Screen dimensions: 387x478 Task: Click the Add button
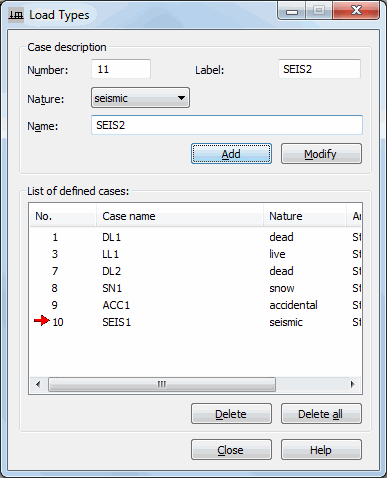click(x=231, y=154)
